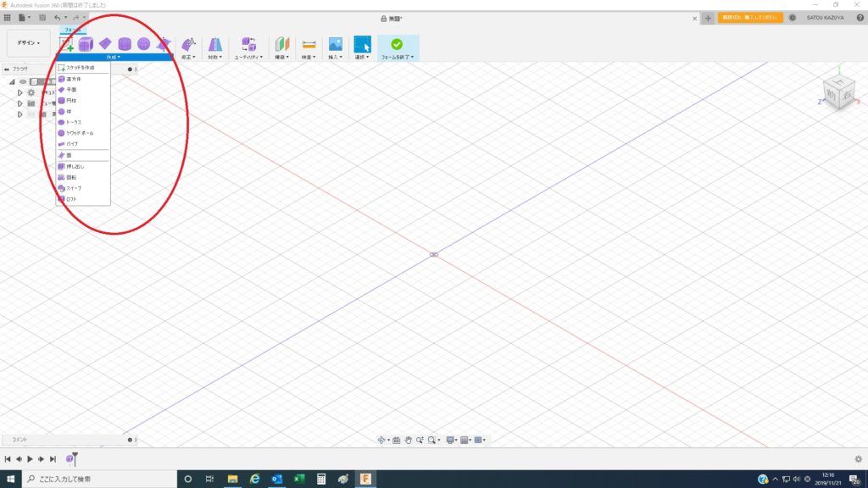Open the Design (デザイン) workspace dropdown
Viewport: 868px width, 488px height.
[28, 42]
